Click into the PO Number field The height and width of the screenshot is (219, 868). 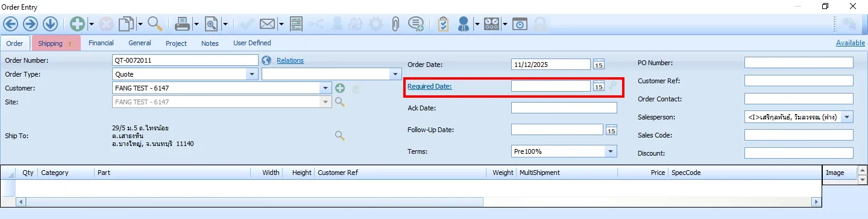799,63
